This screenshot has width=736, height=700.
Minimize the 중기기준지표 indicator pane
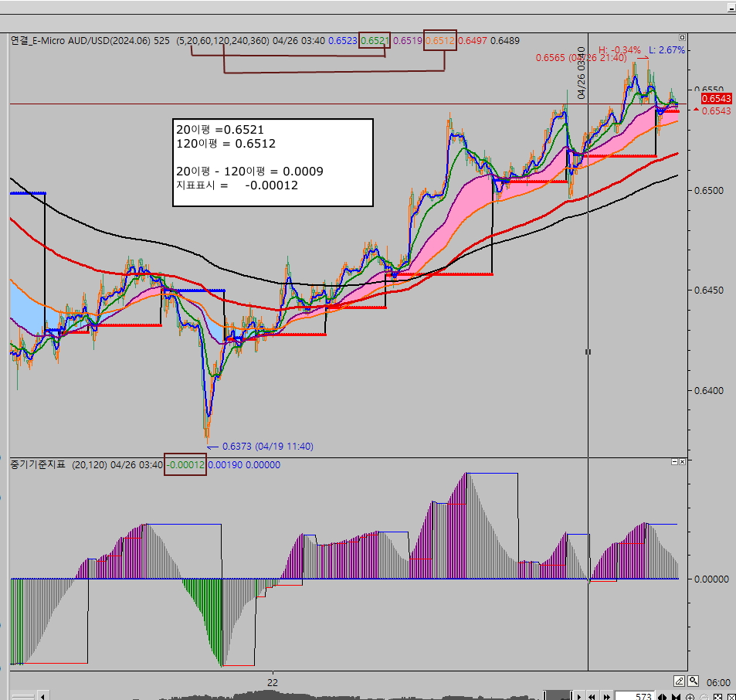click(x=674, y=462)
